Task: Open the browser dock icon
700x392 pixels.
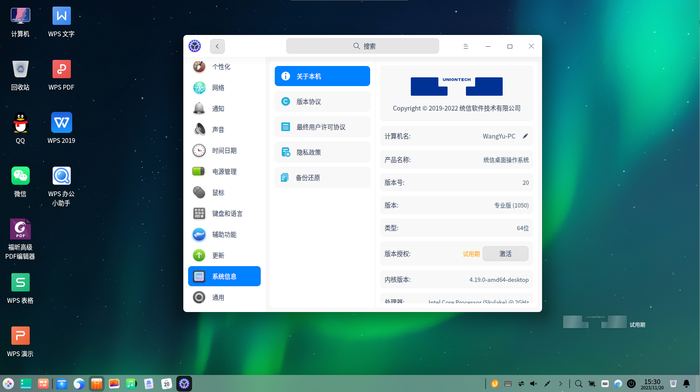Action: click(79, 384)
